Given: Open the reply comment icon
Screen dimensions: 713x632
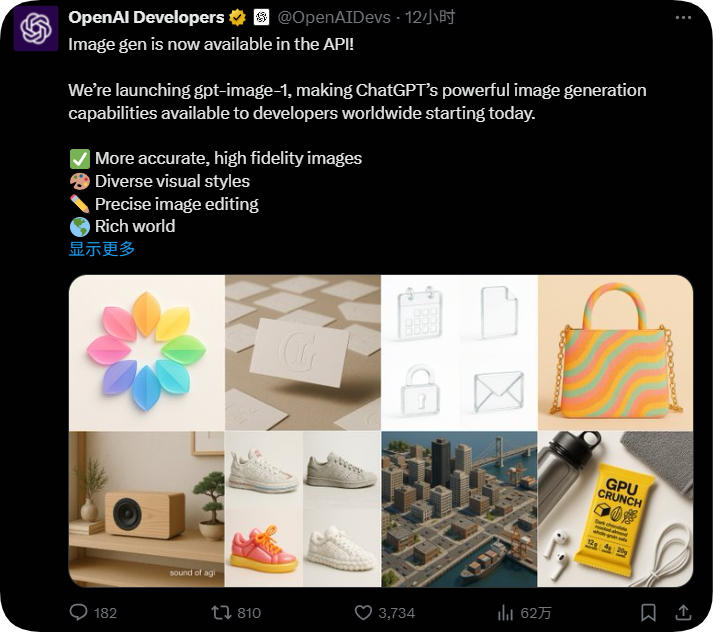Looking at the screenshot, I should click(78, 612).
